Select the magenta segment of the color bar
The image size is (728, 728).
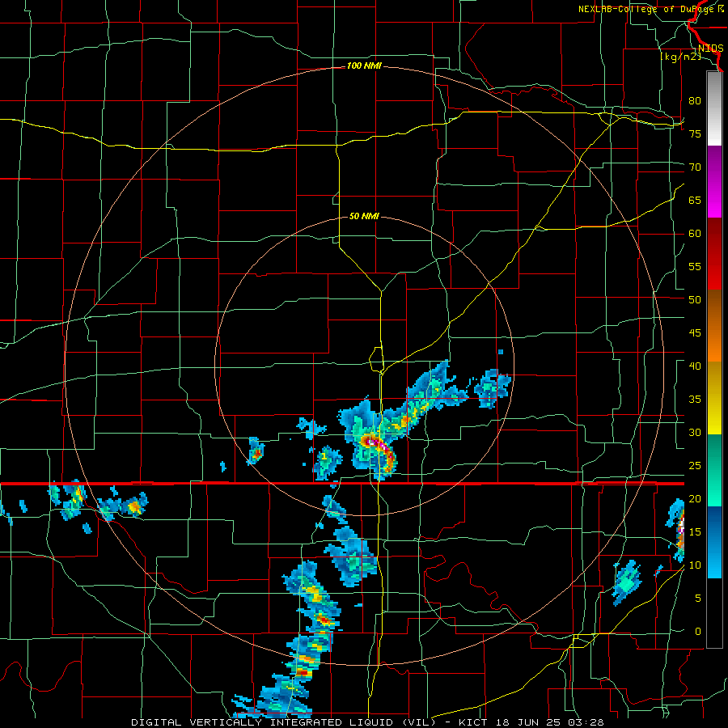tap(714, 181)
